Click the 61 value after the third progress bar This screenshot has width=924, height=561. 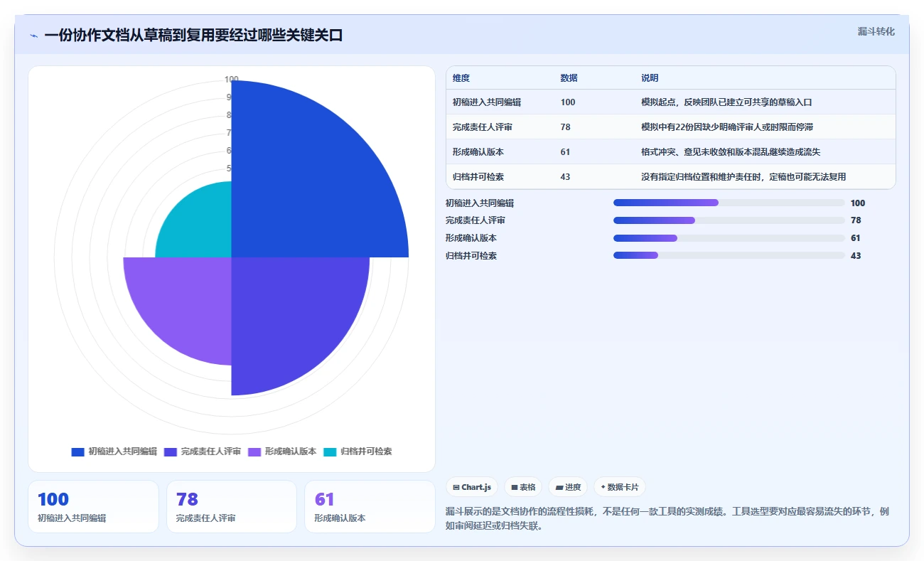tap(856, 238)
